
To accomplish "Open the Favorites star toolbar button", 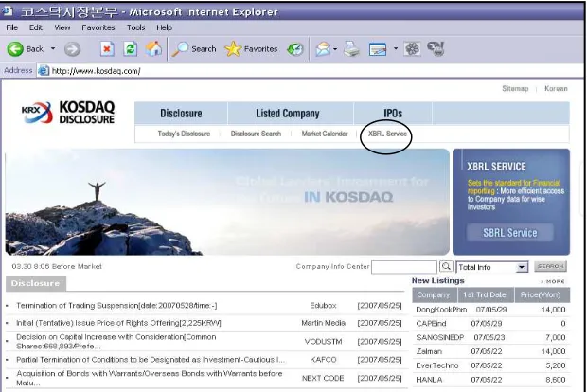I will [251, 49].
